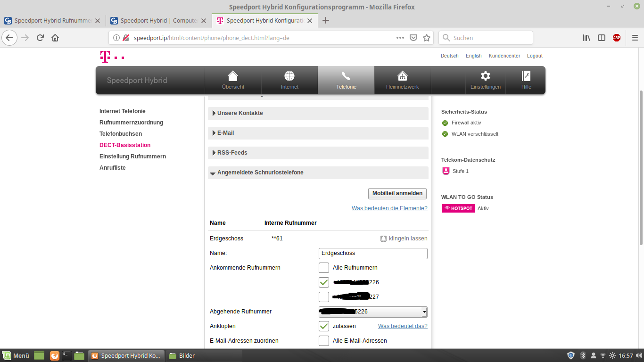Click Mobilteil anmelden button

coord(397,193)
